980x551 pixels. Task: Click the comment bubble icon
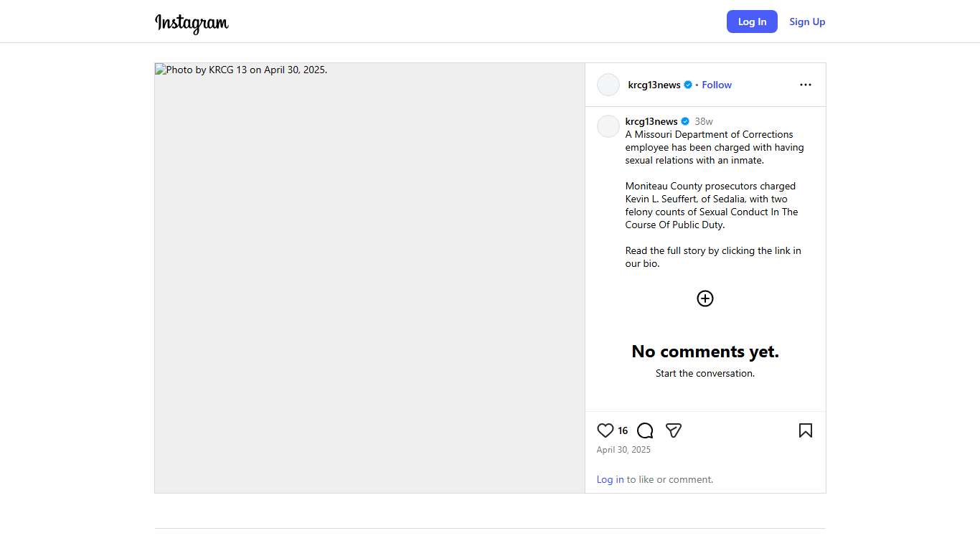(x=645, y=430)
